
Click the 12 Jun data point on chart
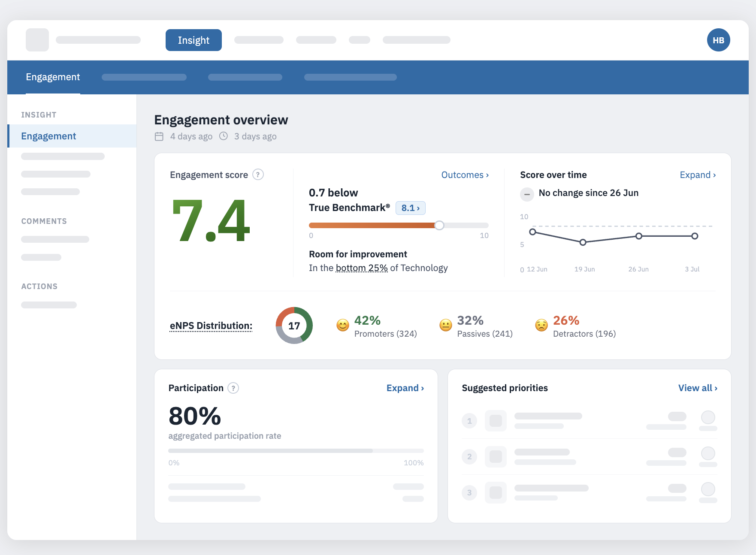pyautogui.click(x=532, y=232)
